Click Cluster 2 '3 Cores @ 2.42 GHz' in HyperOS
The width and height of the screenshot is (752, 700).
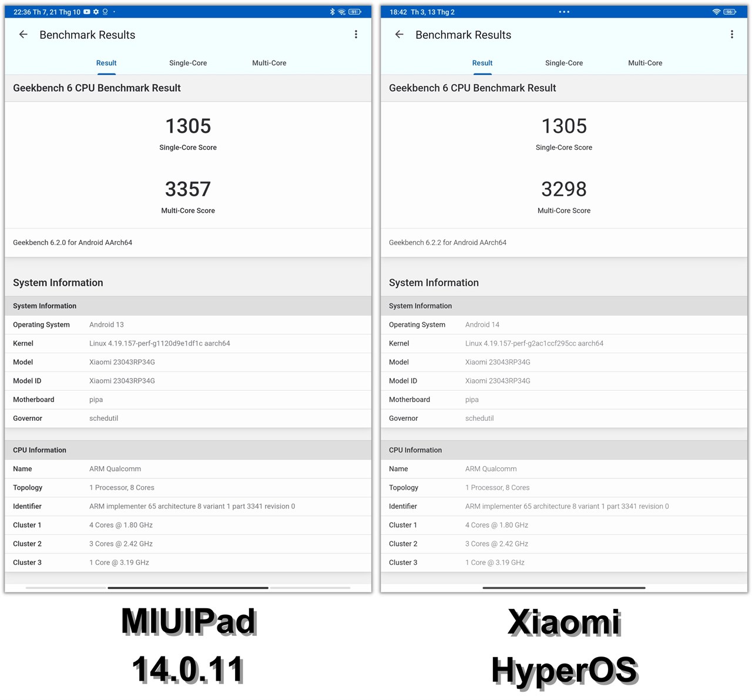point(496,544)
